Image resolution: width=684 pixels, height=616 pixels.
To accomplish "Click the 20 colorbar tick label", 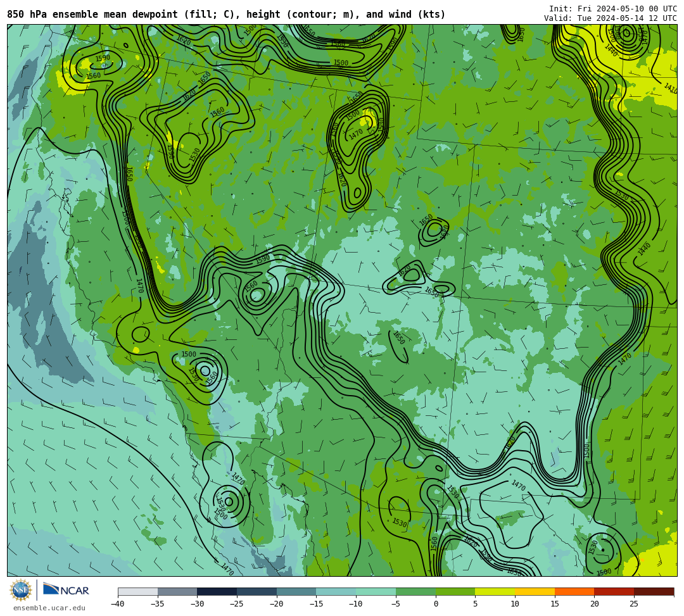I will click(595, 604).
